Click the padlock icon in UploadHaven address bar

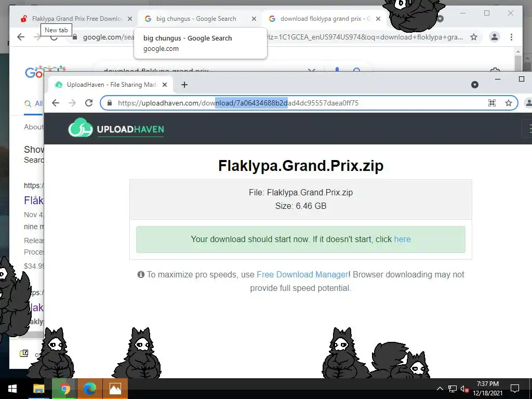pos(109,103)
